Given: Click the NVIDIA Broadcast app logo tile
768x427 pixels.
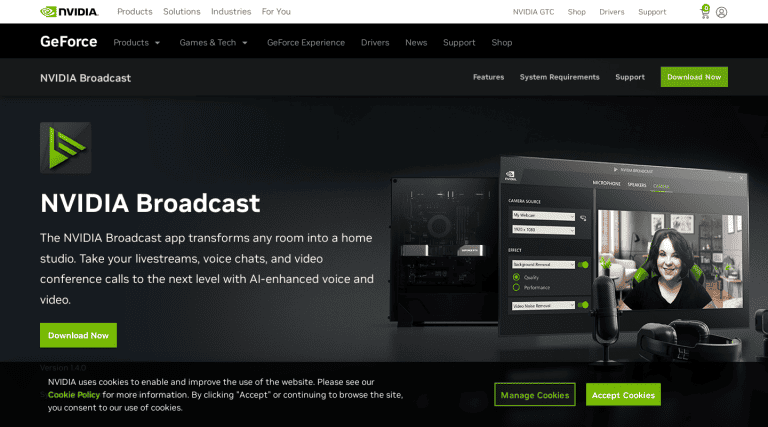Looking at the screenshot, I should point(66,148).
